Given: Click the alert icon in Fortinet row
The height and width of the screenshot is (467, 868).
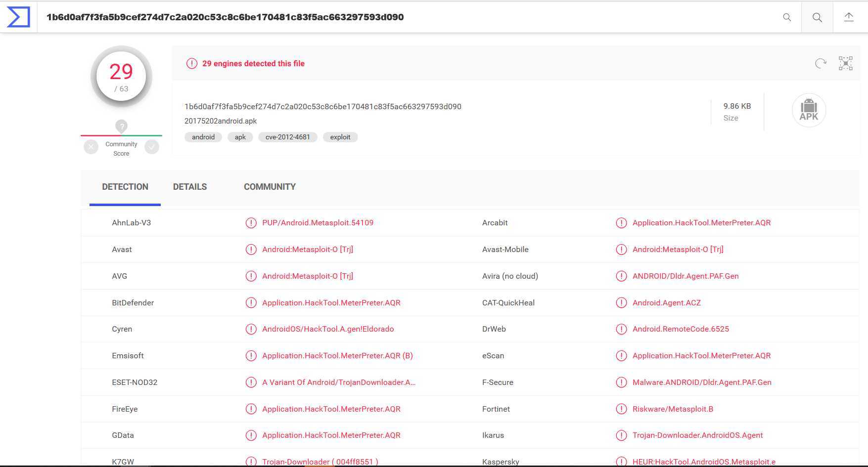Looking at the screenshot, I should (621, 409).
